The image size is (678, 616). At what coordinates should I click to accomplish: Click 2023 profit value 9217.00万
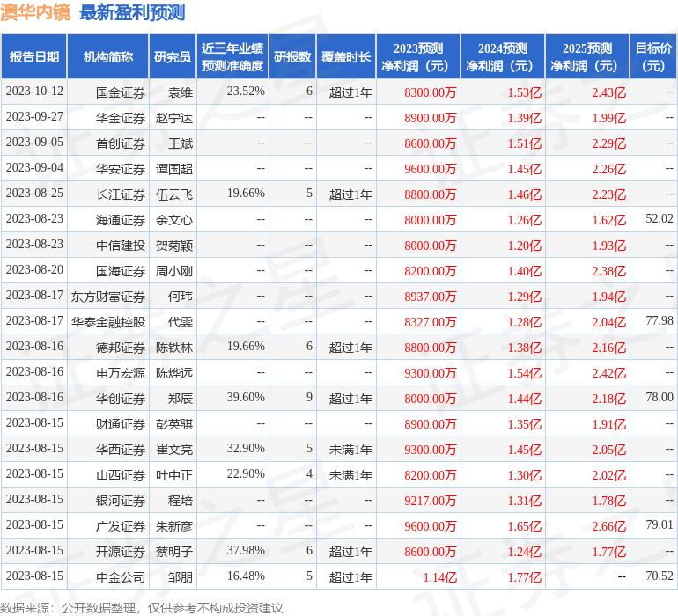tap(431, 501)
